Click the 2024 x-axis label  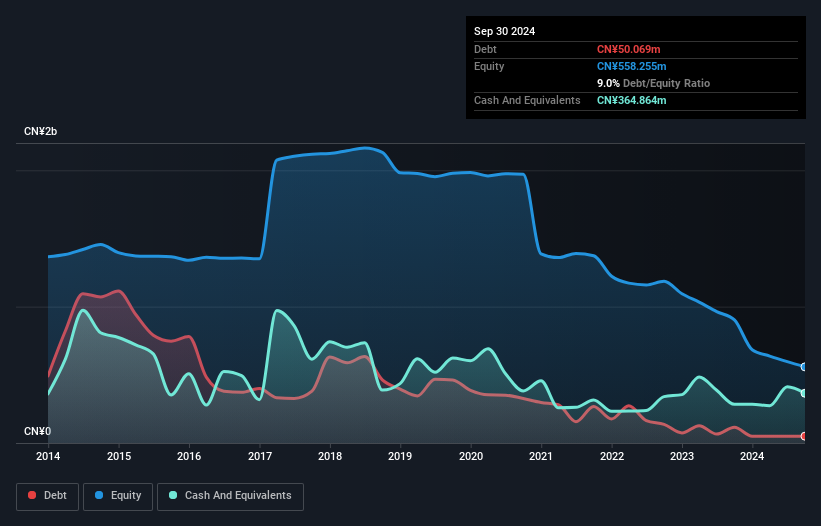[x=752, y=456]
